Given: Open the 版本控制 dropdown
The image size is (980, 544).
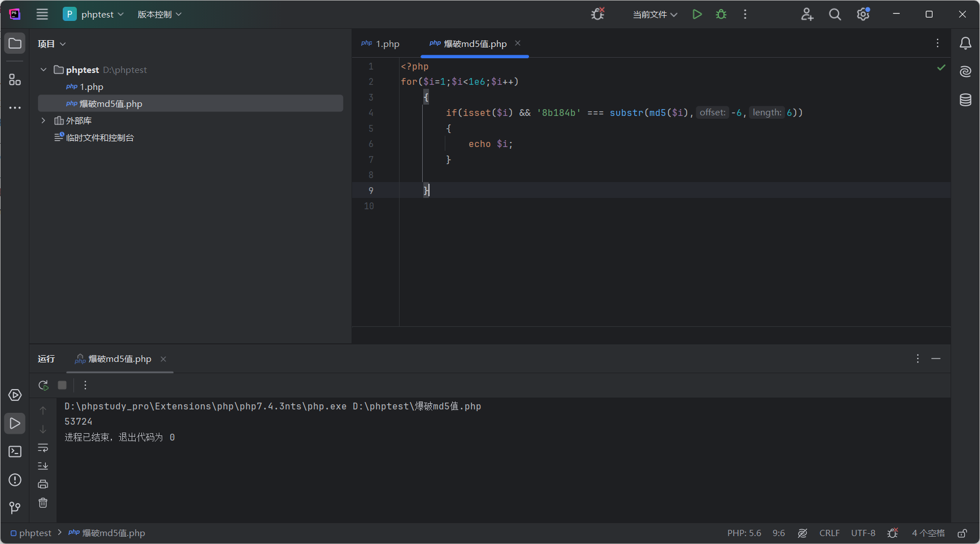Looking at the screenshot, I should pos(159,14).
